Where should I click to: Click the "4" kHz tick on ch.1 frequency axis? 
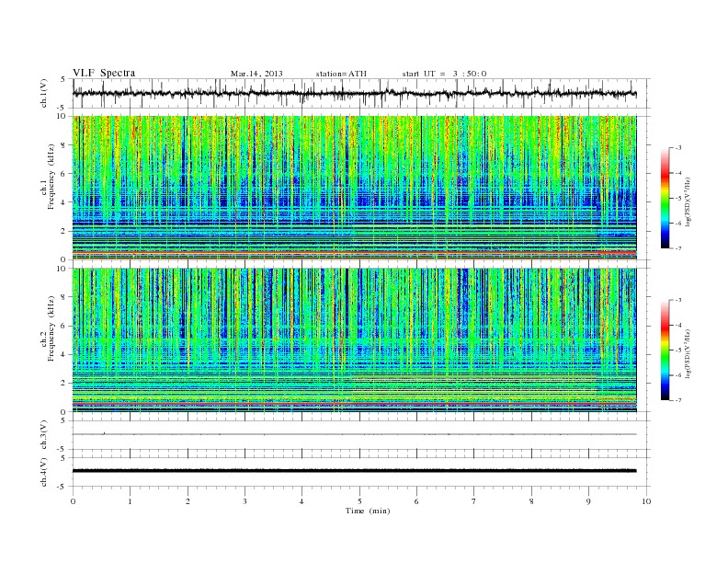coord(63,202)
